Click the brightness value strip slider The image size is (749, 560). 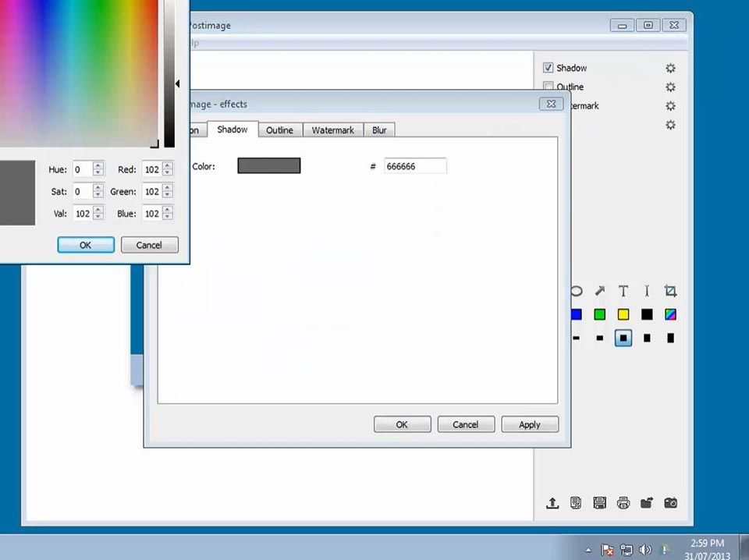(169, 73)
